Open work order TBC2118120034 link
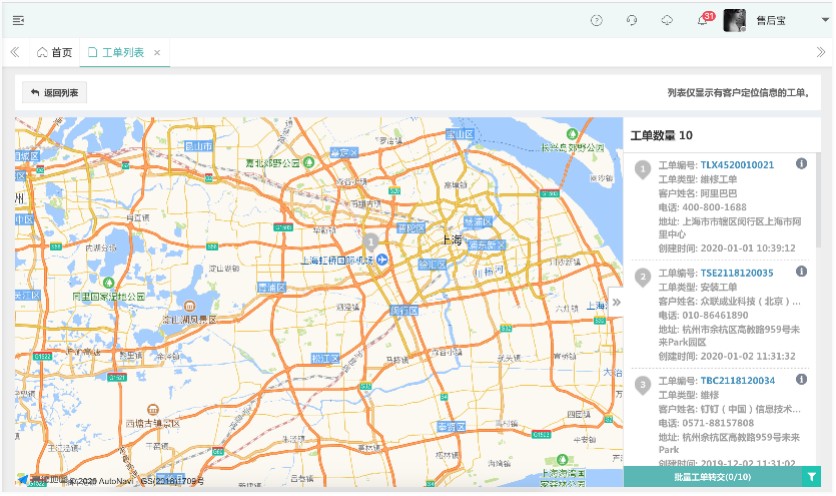The width and height of the screenshot is (836, 496). click(x=737, y=381)
